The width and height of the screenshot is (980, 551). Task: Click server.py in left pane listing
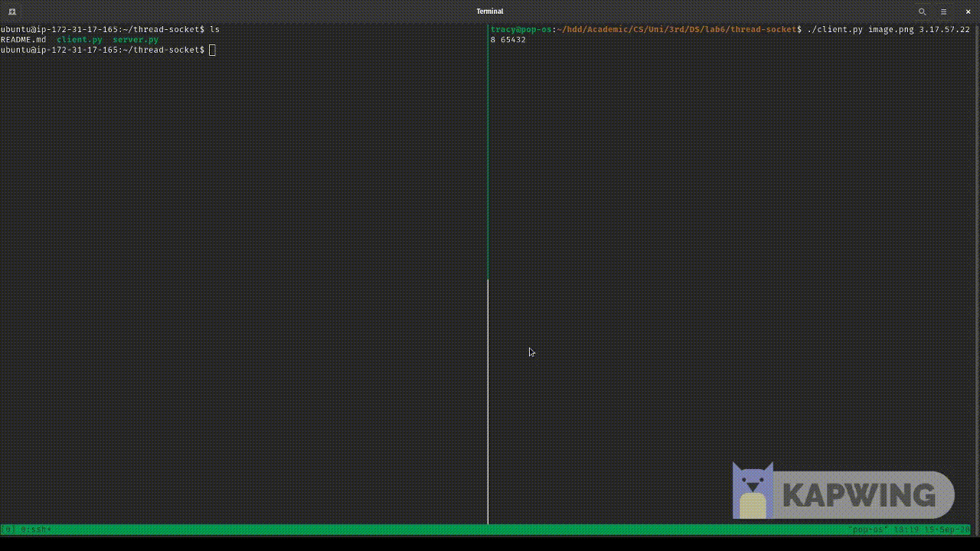coord(136,40)
